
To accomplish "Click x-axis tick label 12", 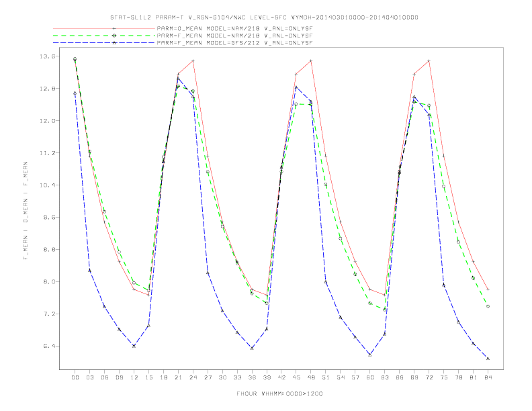I will coord(134,377).
